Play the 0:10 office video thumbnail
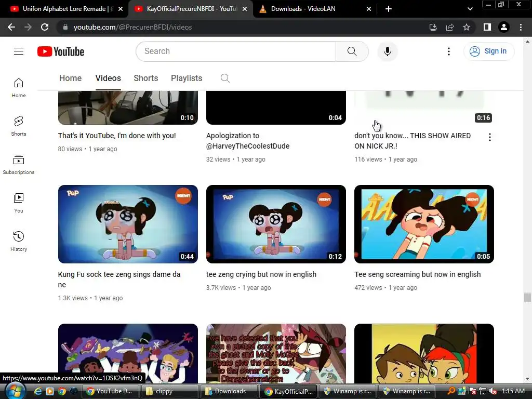This screenshot has height=399, width=532. 128,108
